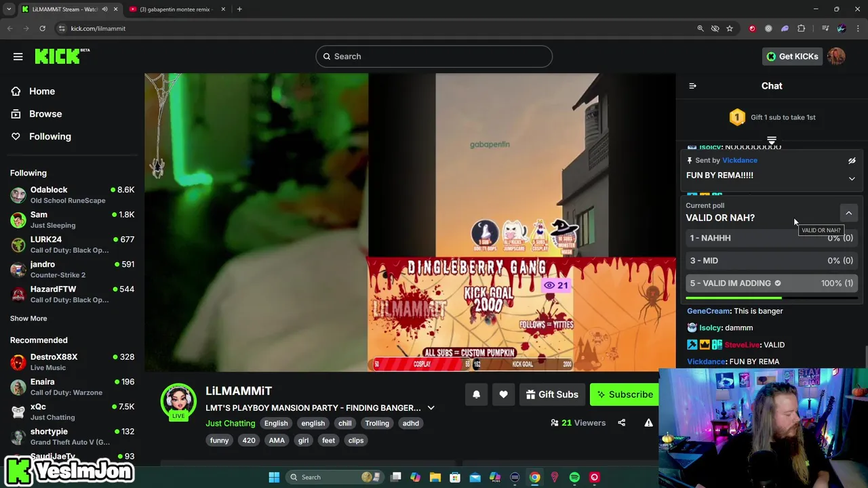Report stream using the warning triangle icon
The image size is (868, 488).
coord(648,423)
